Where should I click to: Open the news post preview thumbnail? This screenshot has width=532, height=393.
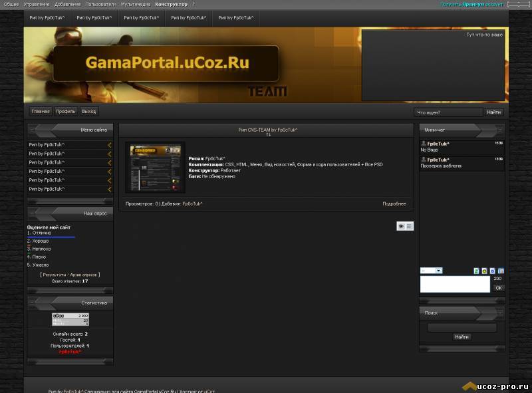[156, 168]
